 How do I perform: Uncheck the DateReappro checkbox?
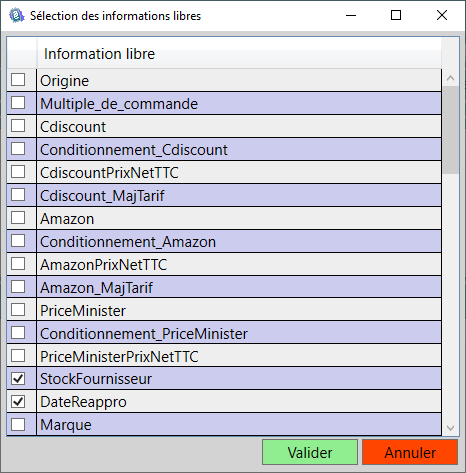pos(18,402)
